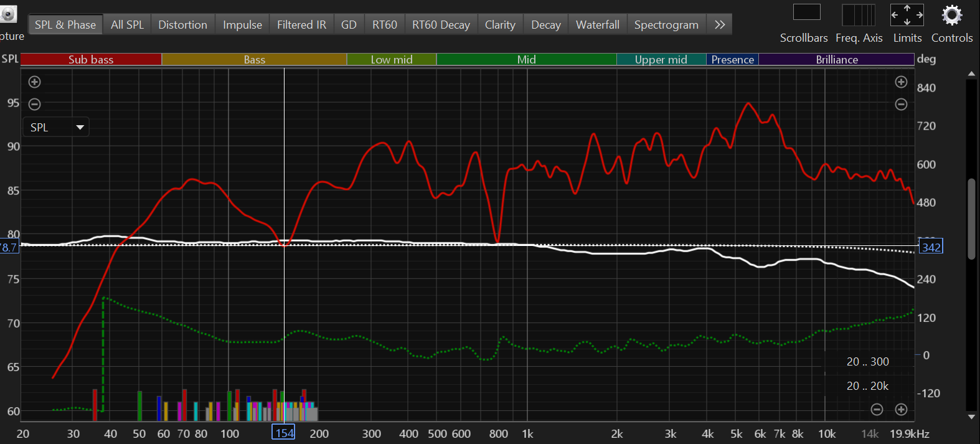
Task: Click the Low mid band label
Action: (392, 60)
